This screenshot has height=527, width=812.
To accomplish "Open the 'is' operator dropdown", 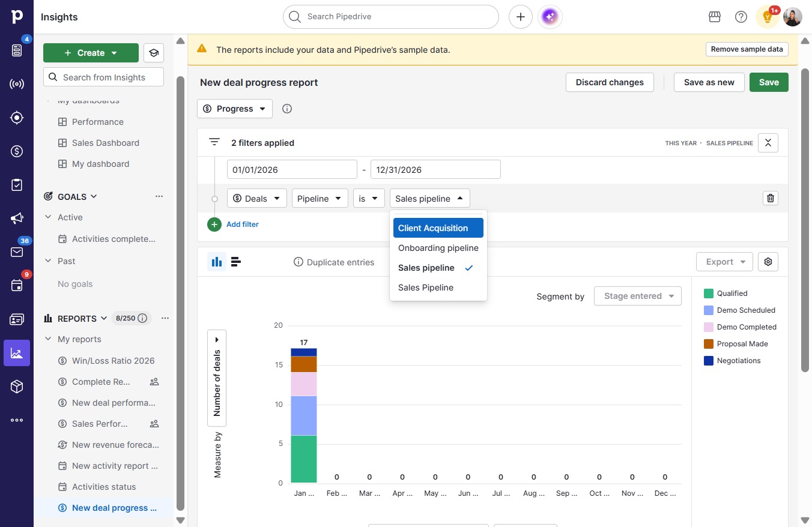I will point(369,199).
